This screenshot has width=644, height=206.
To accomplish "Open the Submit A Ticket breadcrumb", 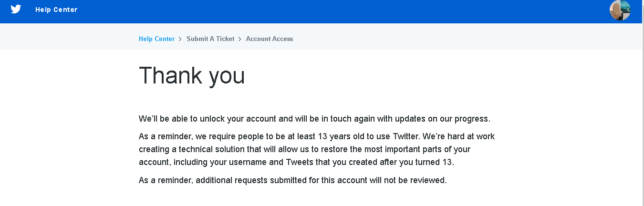I will 210,39.
